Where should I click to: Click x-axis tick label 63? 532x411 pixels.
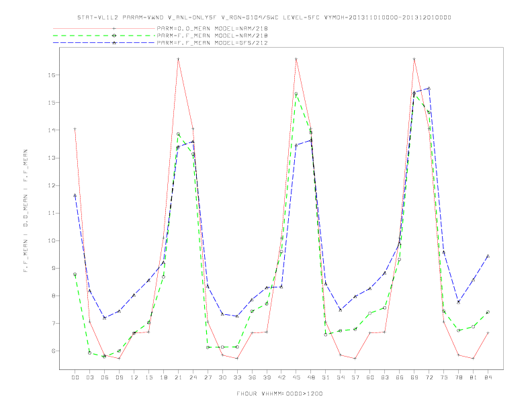tap(385, 377)
